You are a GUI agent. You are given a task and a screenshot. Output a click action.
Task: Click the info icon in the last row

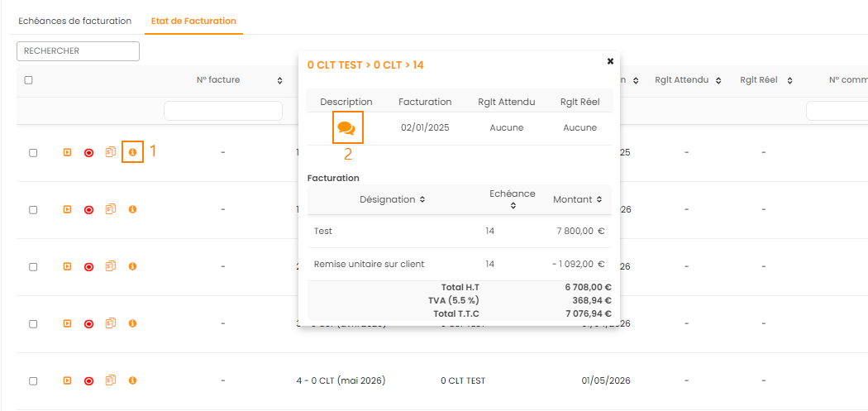coord(132,380)
